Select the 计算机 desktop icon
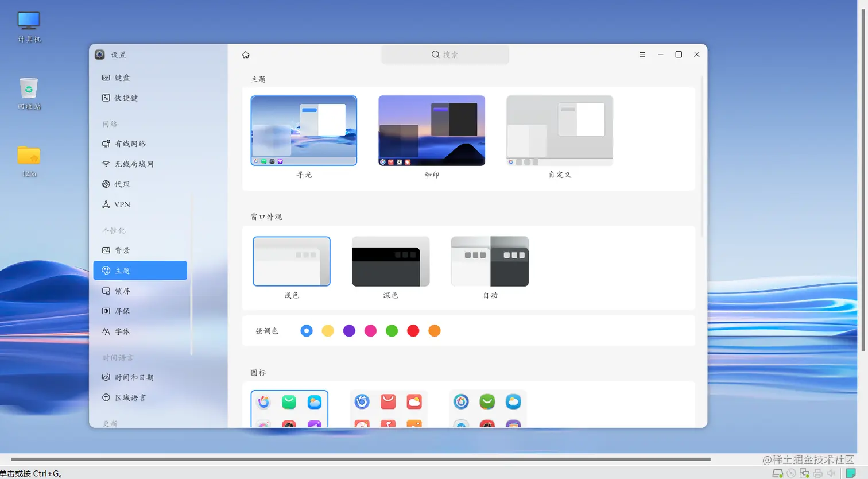The height and width of the screenshot is (479, 868). point(29,27)
